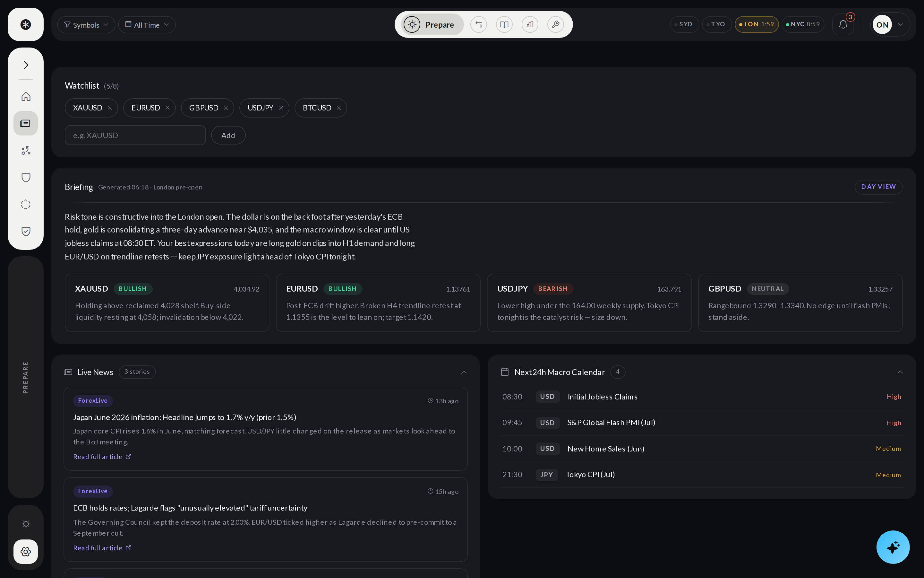Open the Symbols filter dropdown

(x=86, y=24)
